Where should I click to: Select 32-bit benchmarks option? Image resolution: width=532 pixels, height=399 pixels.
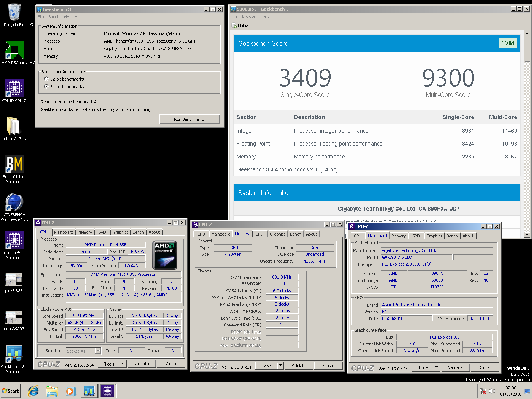coord(46,79)
